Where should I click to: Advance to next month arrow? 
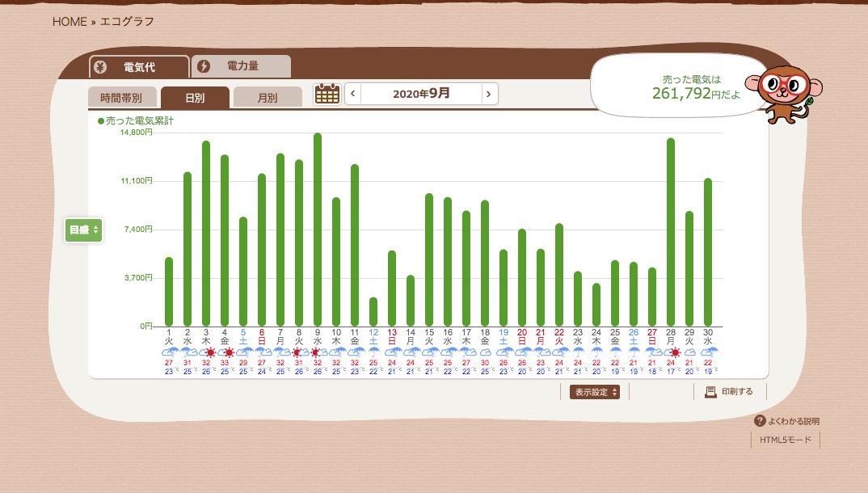click(487, 94)
